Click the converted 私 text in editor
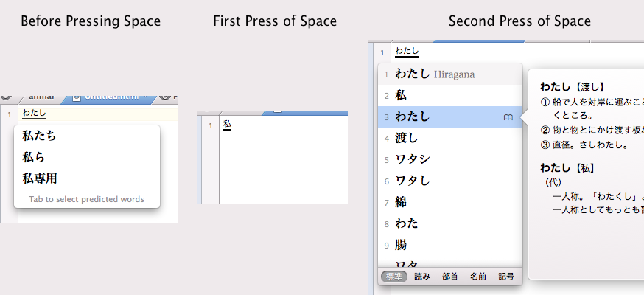 coord(227,125)
